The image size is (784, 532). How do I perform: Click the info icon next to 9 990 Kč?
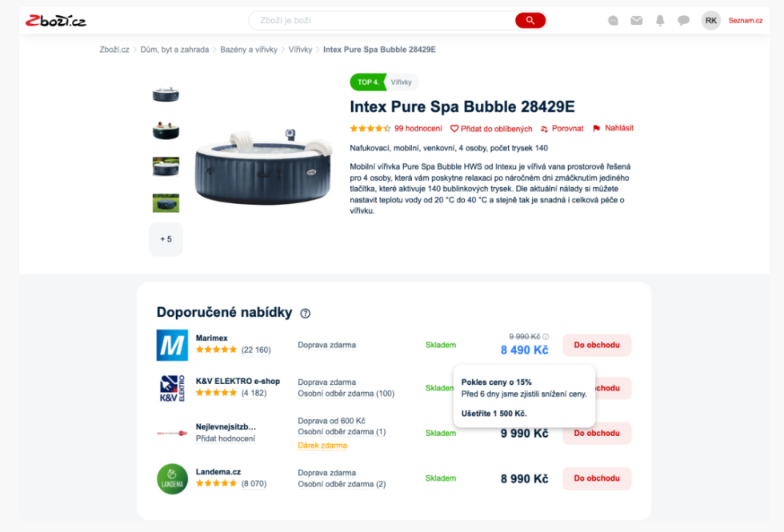pyautogui.click(x=546, y=337)
